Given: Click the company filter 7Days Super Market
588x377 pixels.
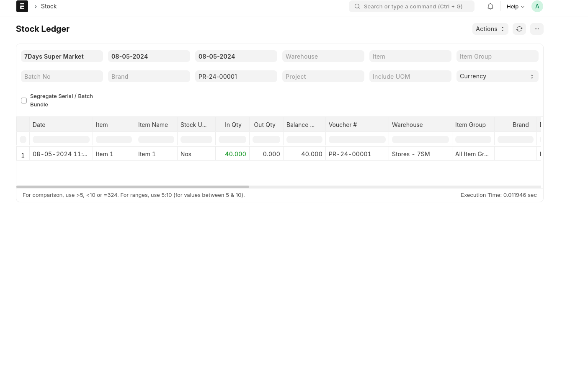Looking at the screenshot, I should (x=62, y=56).
